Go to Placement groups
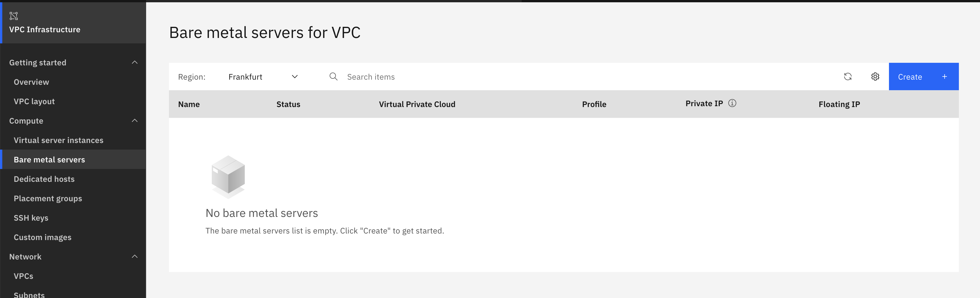The height and width of the screenshot is (298, 980). tap(48, 198)
